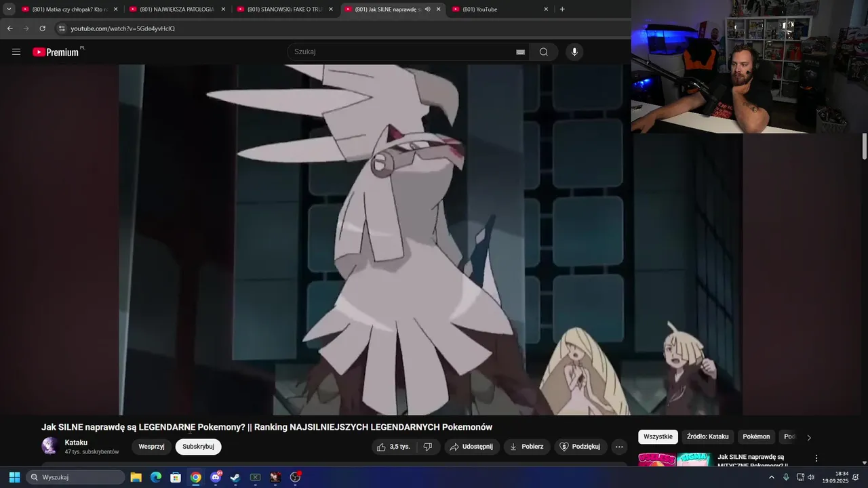The height and width of the screenshot is (488, 868).
Task: Open the notifications bell in the tray
Action: (x=856, y=477)
